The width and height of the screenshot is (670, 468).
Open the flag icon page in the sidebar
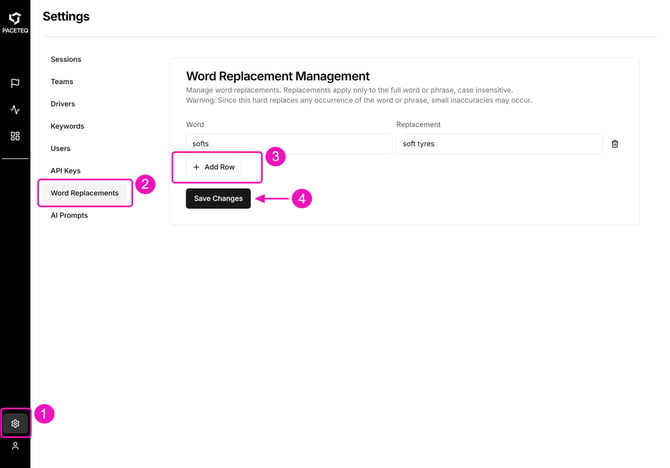pos(15,83)
